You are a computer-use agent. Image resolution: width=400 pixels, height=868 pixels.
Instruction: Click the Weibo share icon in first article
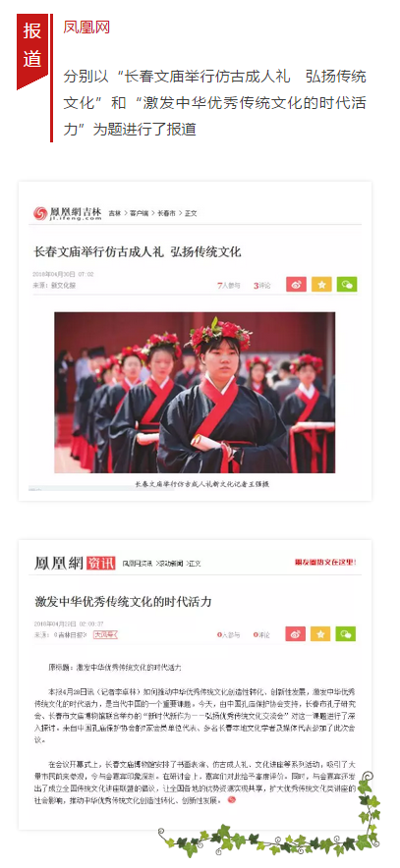click(296, 285)
